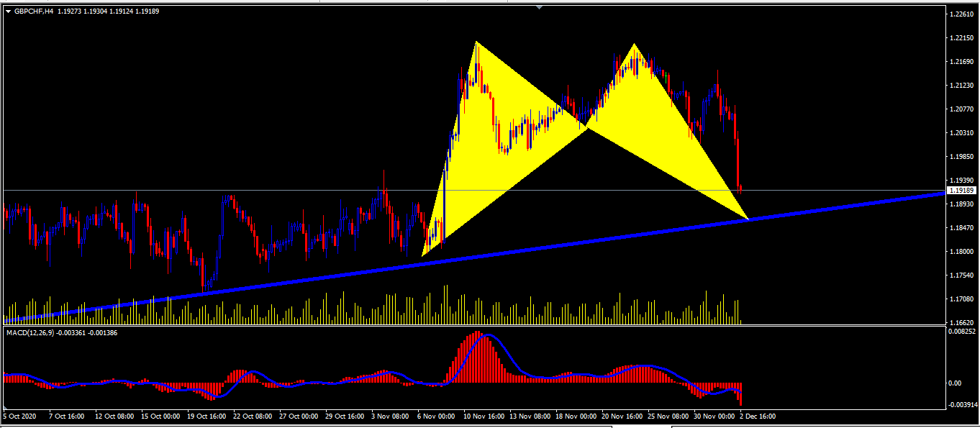Click the 29 Oct 16:00 time label
This screenshot has width=980, height=428.
[344, 416]
